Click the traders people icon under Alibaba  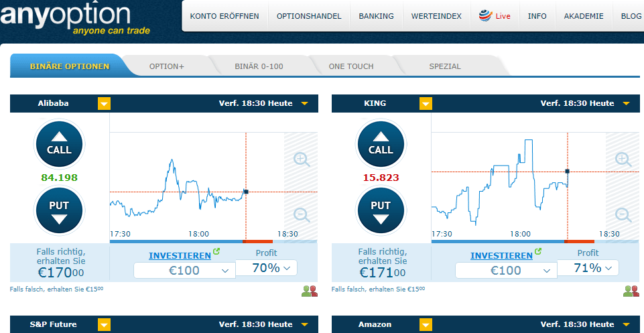(310, 291)
